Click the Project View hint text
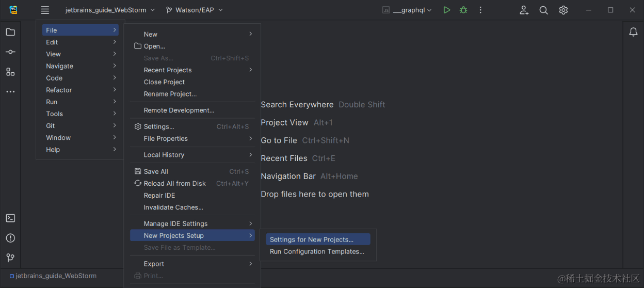 pyautogui.click(x=284, y=123)
